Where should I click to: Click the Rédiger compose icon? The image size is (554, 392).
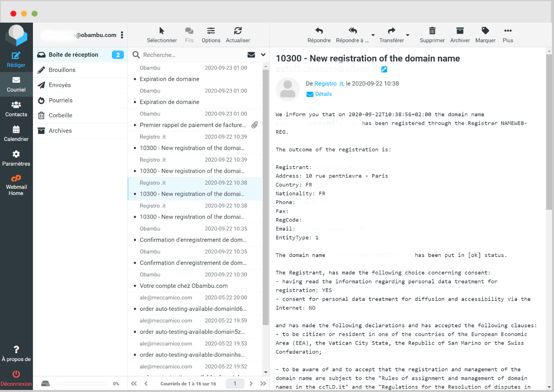16,56
